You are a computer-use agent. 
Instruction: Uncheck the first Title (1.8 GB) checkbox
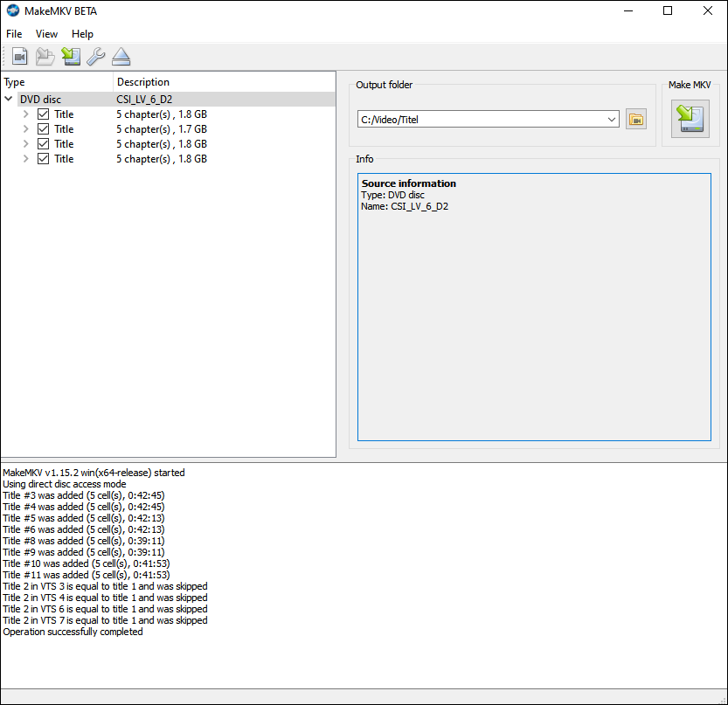[x=43, y=114]
